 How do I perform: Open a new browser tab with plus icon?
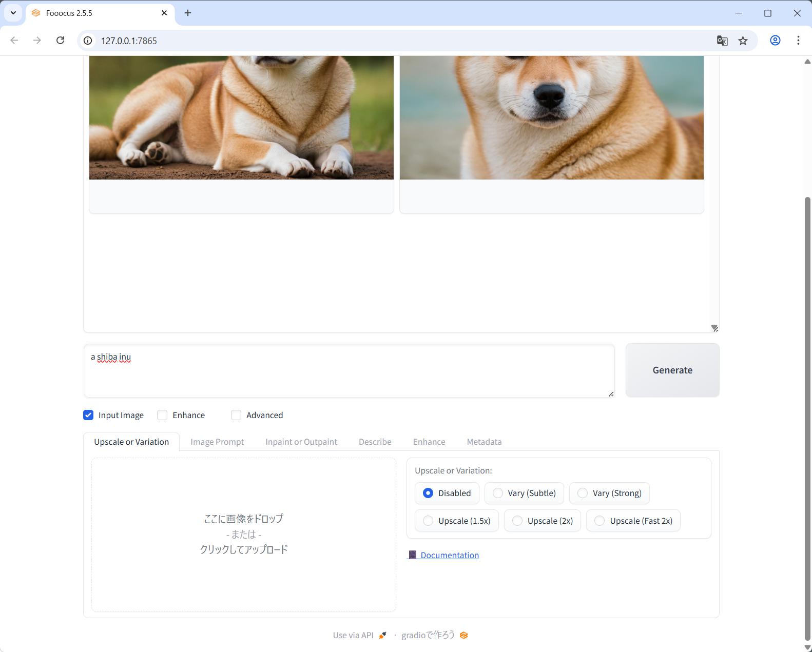tap(188, 13)
